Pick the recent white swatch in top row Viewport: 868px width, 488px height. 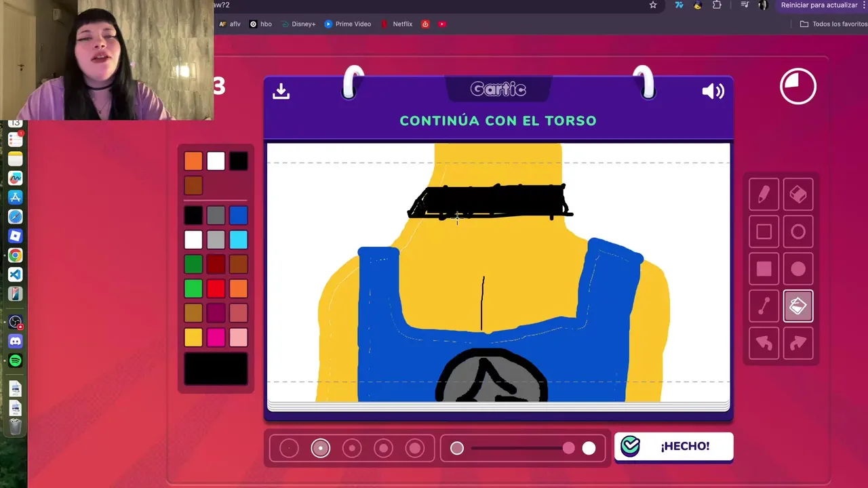tap(216, 161)
